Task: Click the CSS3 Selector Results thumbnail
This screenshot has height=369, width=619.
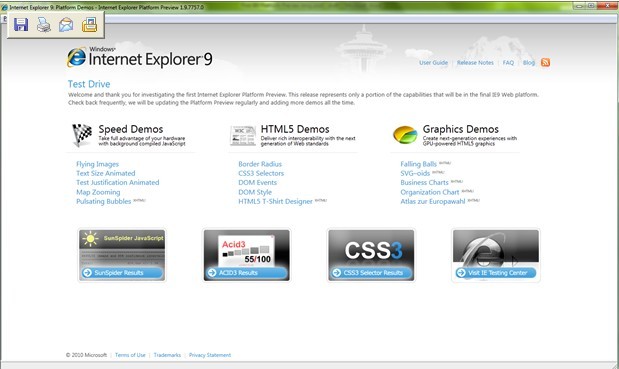Action: click(x=371, y=255)
